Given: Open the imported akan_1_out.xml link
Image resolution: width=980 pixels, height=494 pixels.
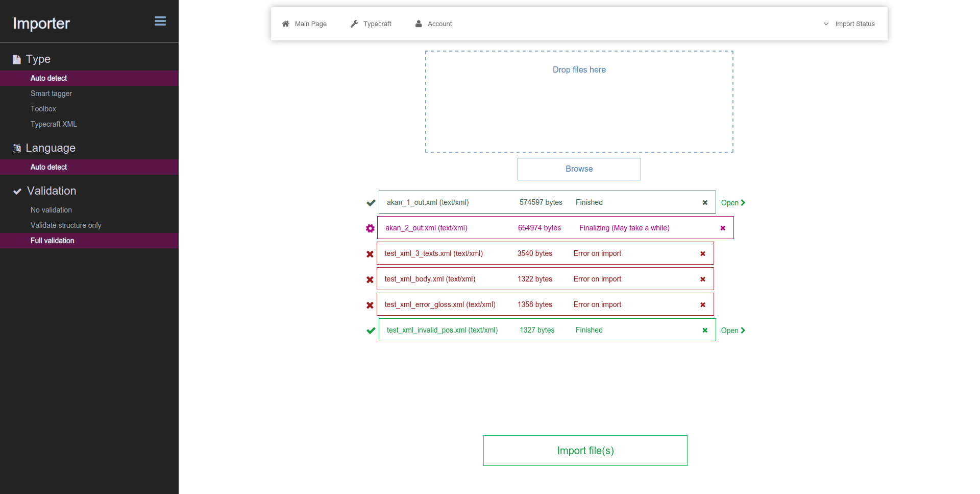Looking at the screenshot, I should pos(733,203).
